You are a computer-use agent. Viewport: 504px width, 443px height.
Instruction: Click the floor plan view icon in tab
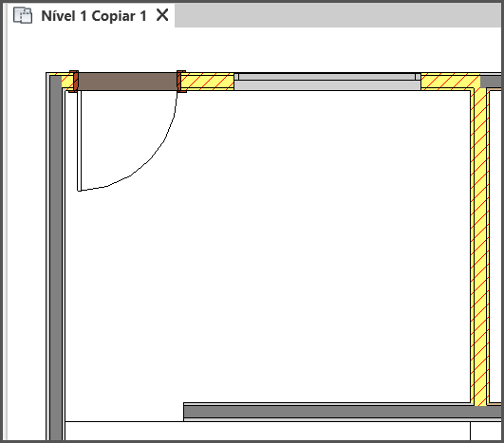point(23,15)
